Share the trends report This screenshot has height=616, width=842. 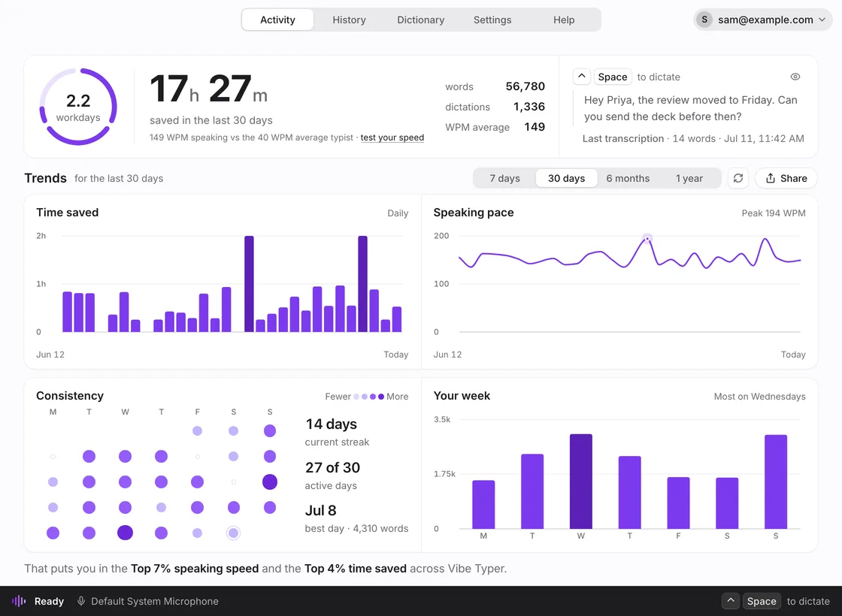point(786,178)
